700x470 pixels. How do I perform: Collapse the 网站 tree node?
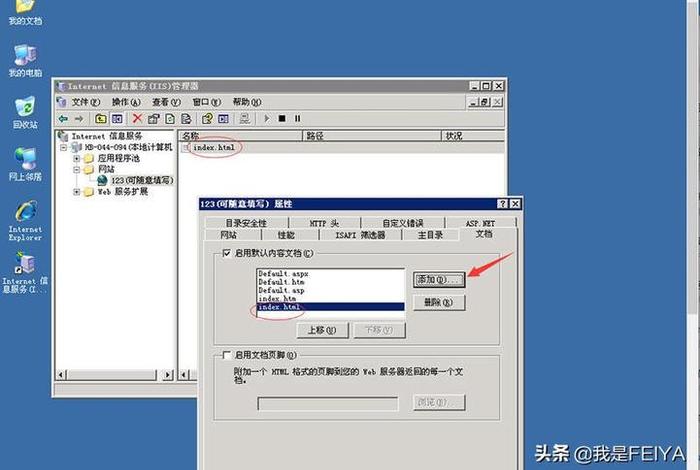coord(77,169)
